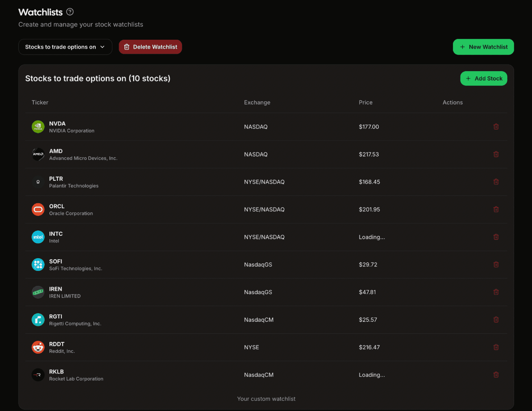Click the Palantir Technologies logo icon
The image size is (532, 411).
pos(38,182)
